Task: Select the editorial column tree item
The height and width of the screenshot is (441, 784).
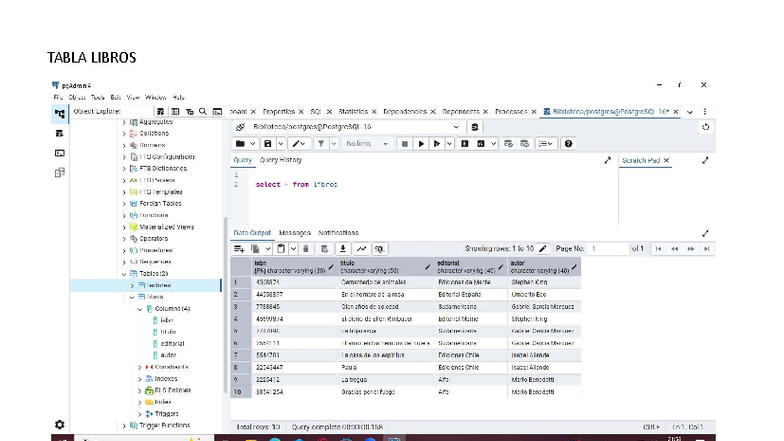Action: point(172,344)
